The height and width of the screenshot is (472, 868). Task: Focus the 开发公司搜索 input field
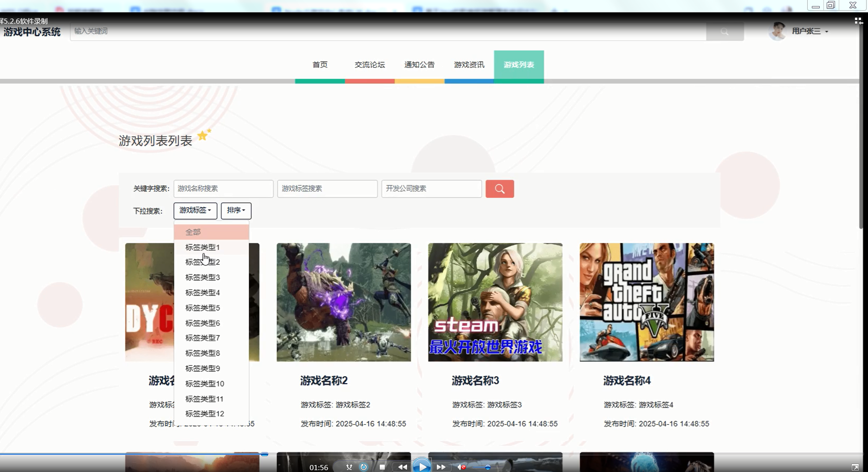(431, 189)
